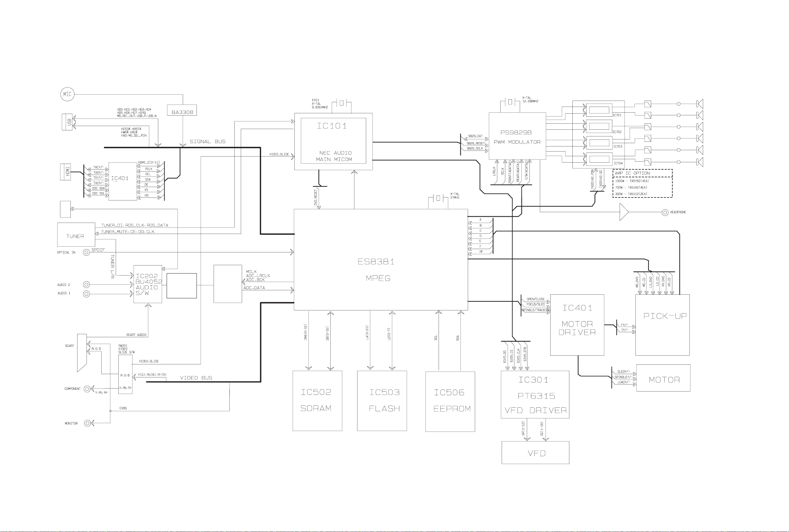Click the IC506 EEPROM block

click(450, 401)
